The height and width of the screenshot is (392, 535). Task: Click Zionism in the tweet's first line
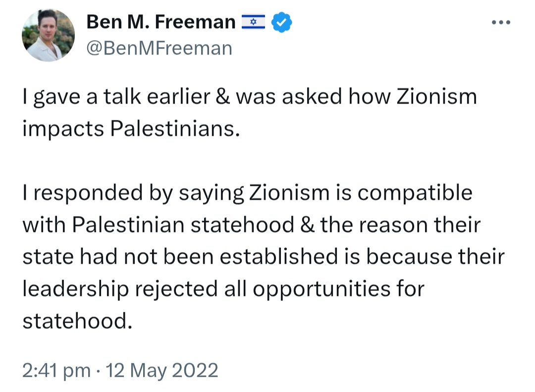437,97
